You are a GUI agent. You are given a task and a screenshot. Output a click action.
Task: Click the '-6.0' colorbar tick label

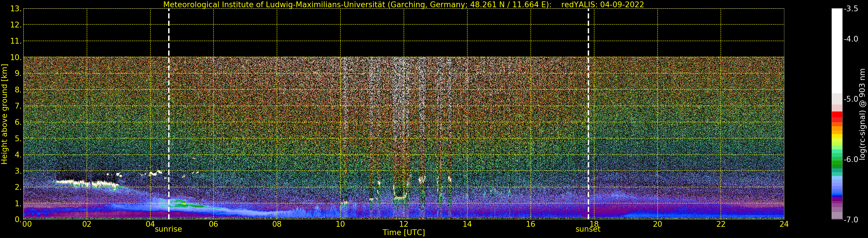[x=851, y=159]
